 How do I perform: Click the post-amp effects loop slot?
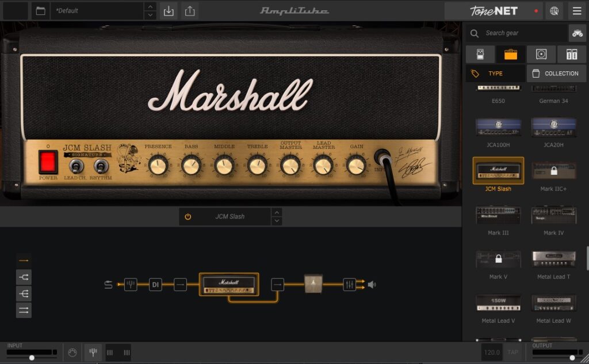(x=278, y=285)
